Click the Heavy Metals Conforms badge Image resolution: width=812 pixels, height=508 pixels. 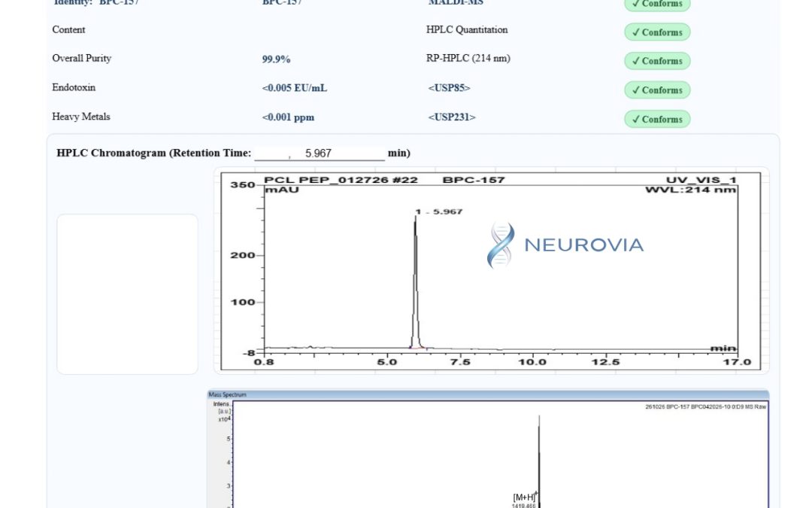657,119
